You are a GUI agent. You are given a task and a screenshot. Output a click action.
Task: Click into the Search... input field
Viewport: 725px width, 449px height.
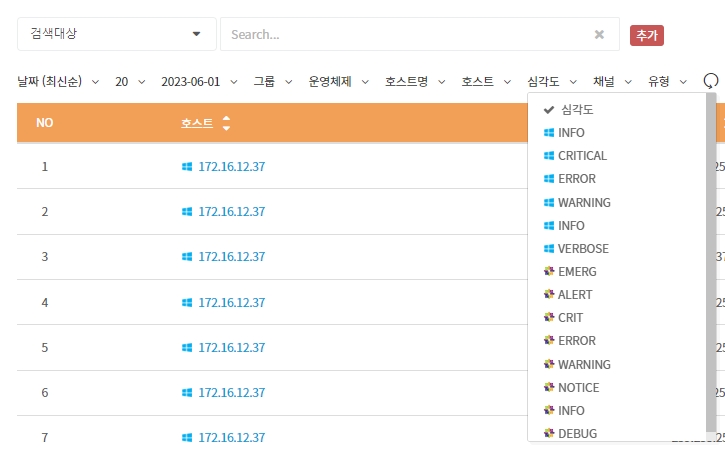coord(405,34)
